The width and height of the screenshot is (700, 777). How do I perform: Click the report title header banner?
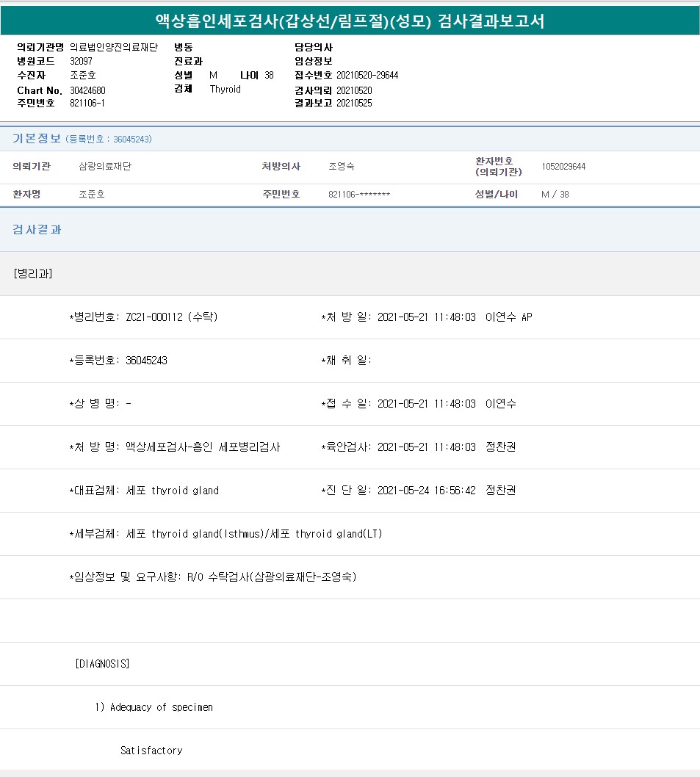click(350, 21)
